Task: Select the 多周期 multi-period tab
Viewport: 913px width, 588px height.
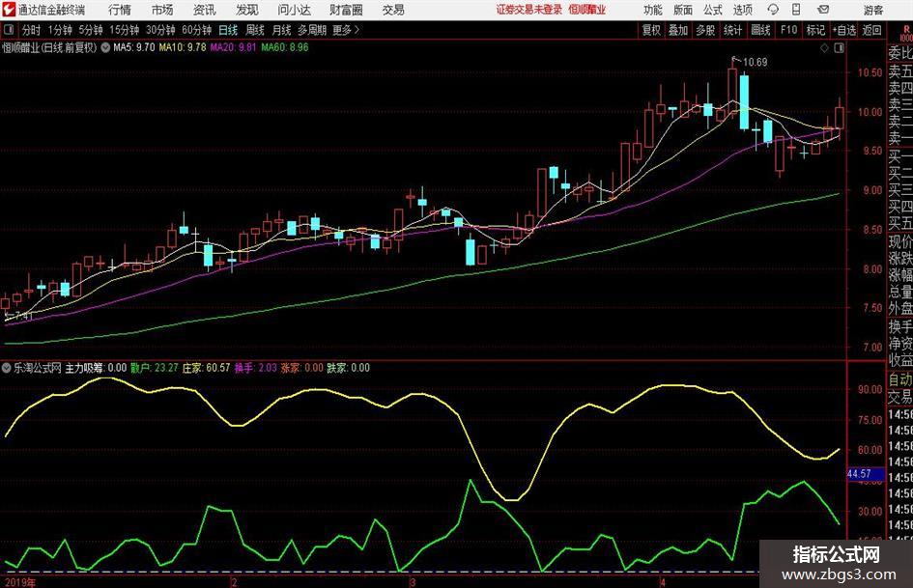Action: coord(312,30)
